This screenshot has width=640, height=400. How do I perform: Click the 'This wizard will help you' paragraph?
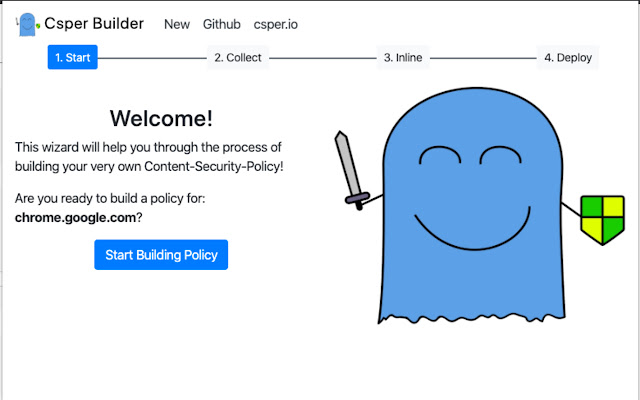click(149, 157)
